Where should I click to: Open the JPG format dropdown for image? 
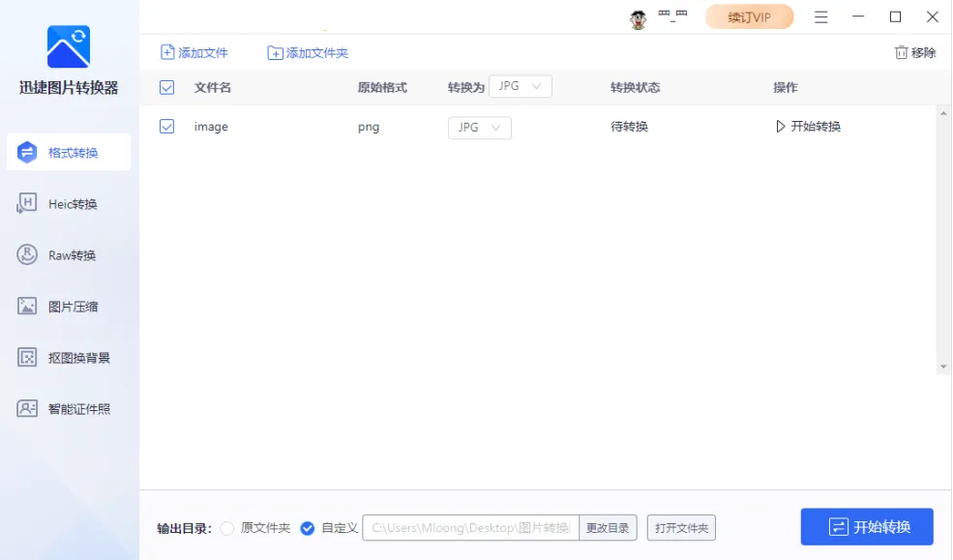[x=480, y=128]
